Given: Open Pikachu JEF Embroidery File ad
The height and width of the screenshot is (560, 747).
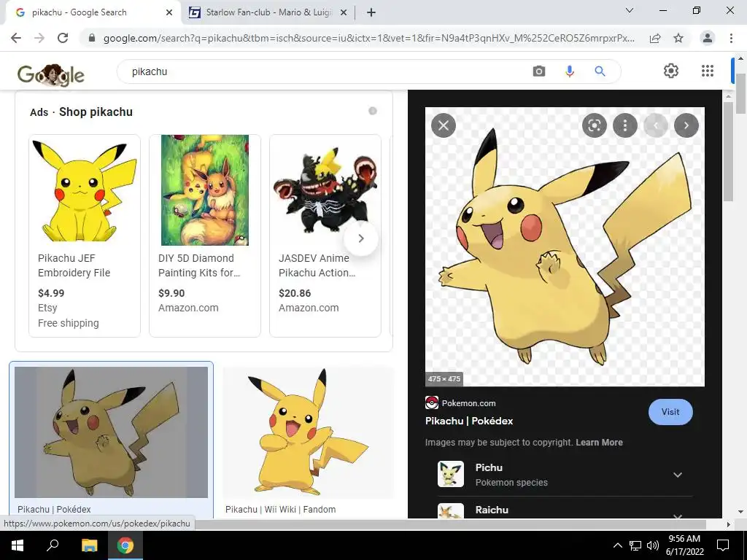Looking at the screenshot, I should click(x=74, y=265).
